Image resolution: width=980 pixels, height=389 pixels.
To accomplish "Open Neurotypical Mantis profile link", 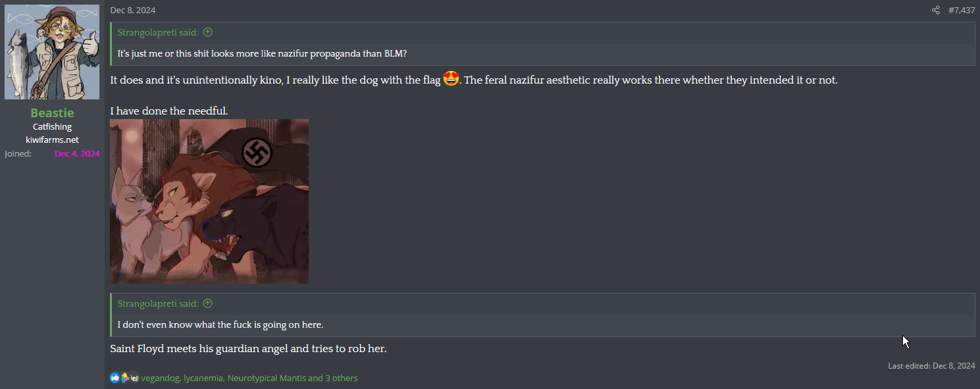I will coord(267,378).
